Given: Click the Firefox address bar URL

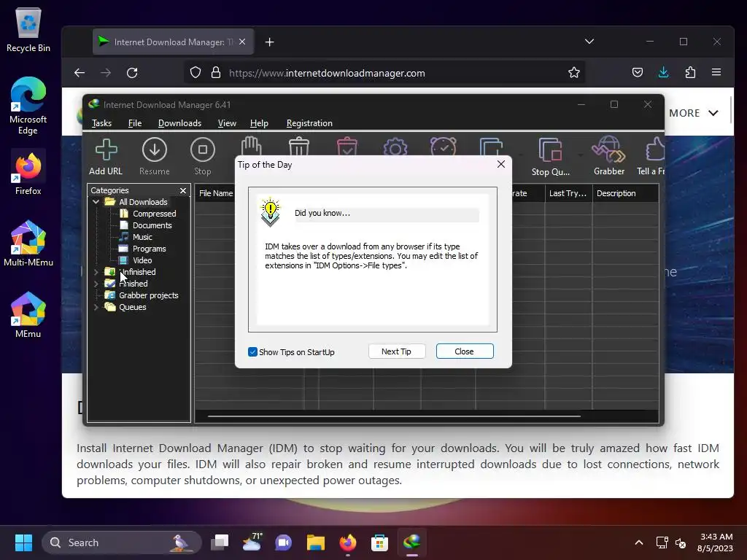Looking at the screenshot, I should pos(327,74).
